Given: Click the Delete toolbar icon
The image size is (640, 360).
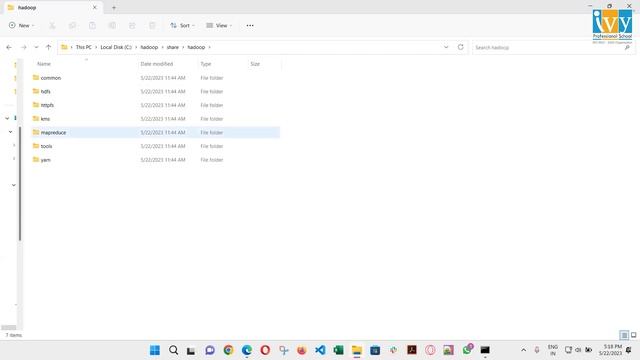Looking at the screenshot, I should [x=152, y=25].
